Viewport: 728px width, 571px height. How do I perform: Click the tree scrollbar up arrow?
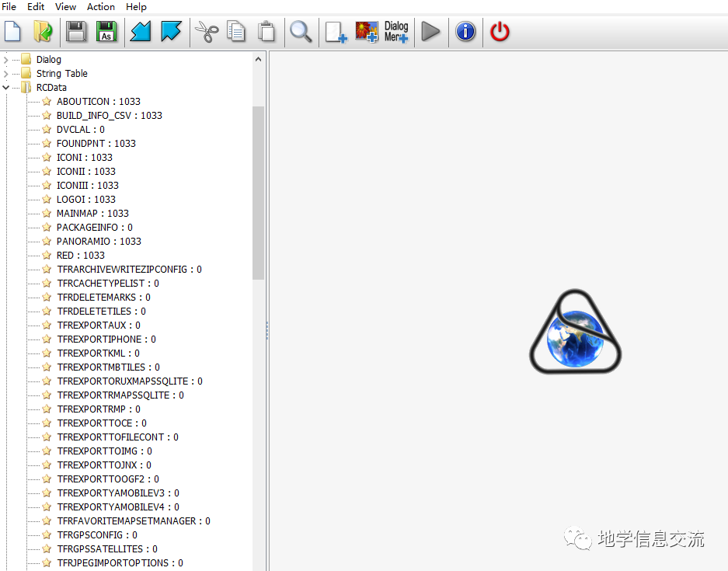259,59
